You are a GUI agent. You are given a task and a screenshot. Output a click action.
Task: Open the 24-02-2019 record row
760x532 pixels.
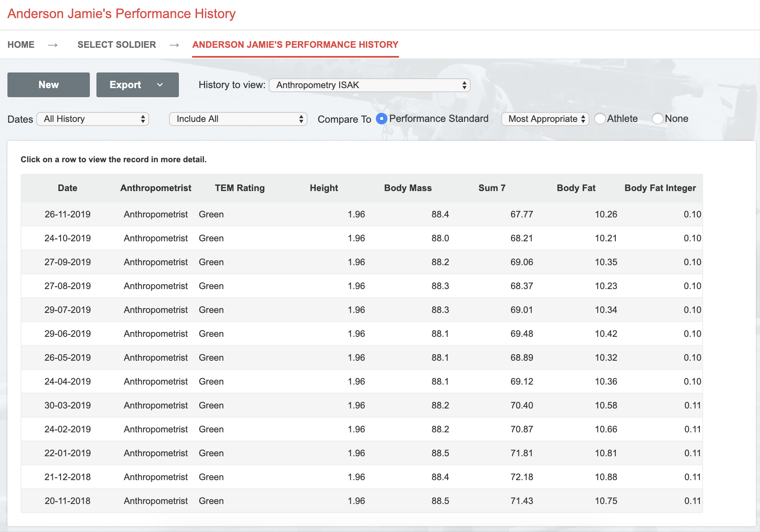point(362,429)
